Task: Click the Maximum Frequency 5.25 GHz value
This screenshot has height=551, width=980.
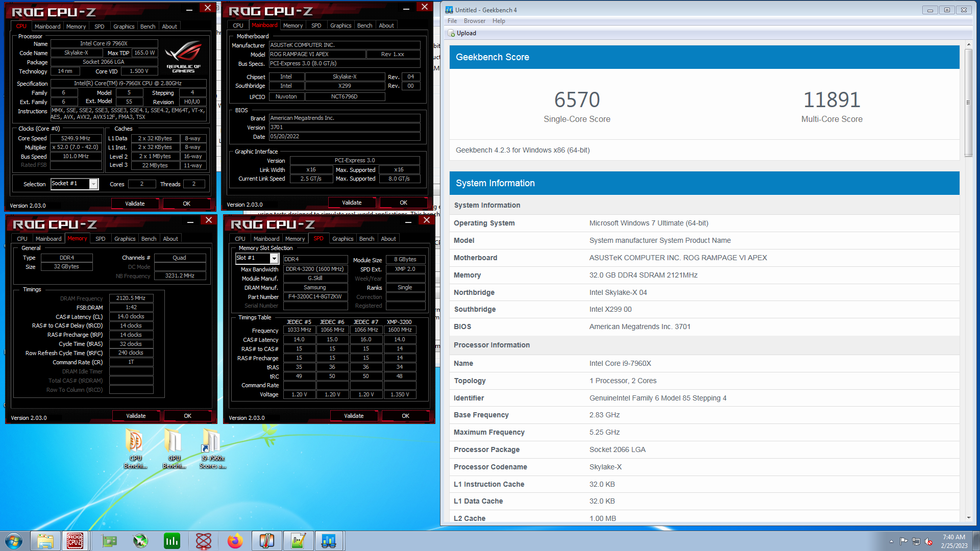Action: point(604,432)
